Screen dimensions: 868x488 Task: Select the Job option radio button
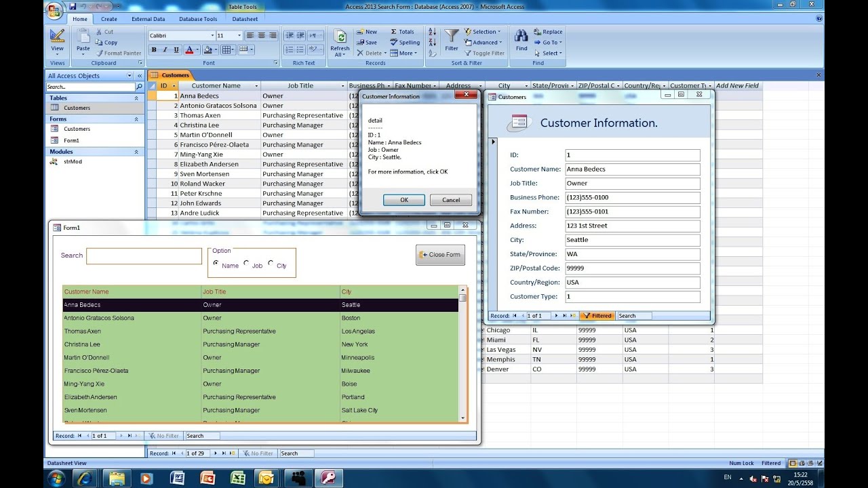(x=246, y=263)
